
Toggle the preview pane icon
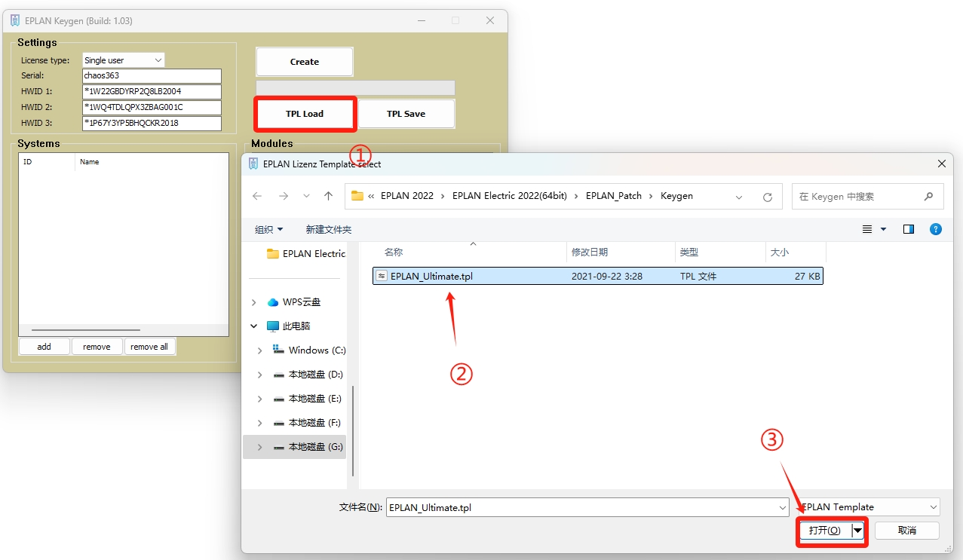(908, 229)
